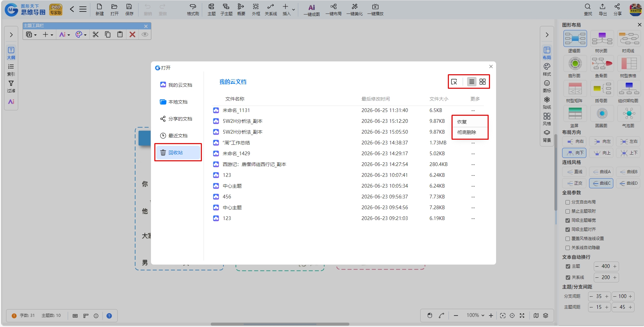Toggle 关系线自动隐藏 checkbox

[x=568, y=248]
